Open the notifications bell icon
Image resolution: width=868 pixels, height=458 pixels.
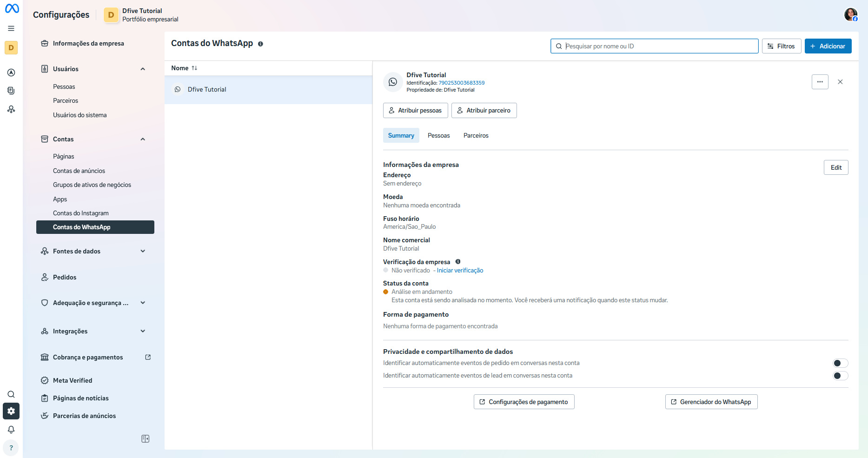coord(11,430)
